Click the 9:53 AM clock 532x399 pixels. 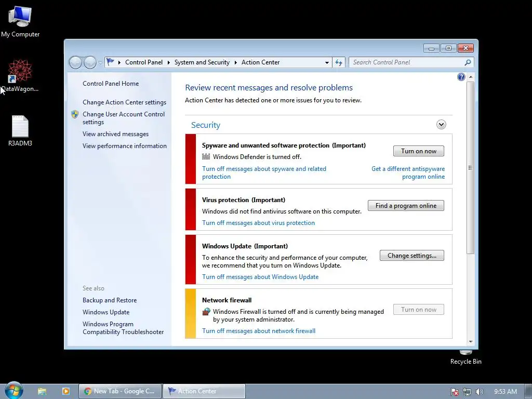coord(505,392)
